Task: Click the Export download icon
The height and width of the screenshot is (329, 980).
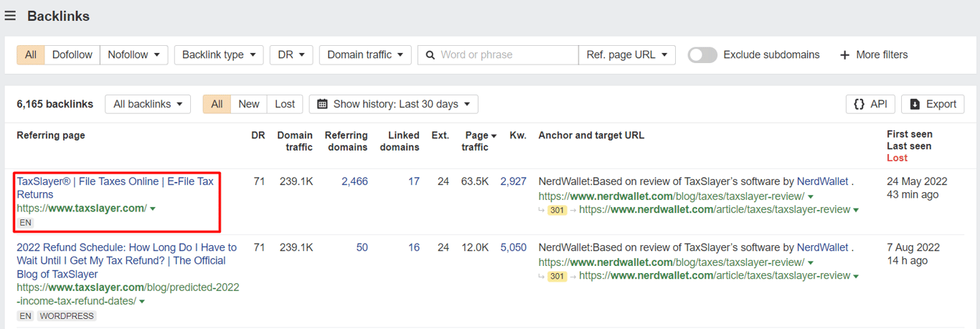Action: (915, 105)
